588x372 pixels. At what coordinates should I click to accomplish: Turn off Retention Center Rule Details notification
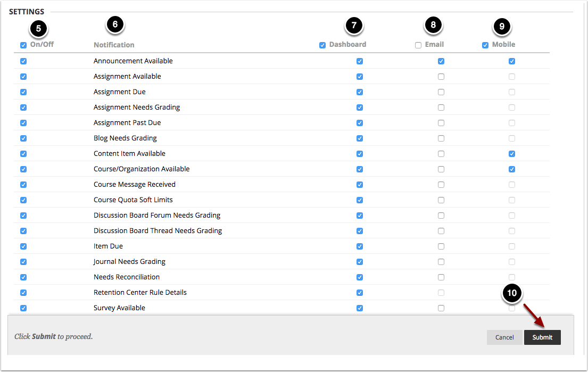click(x=23, y=293)
